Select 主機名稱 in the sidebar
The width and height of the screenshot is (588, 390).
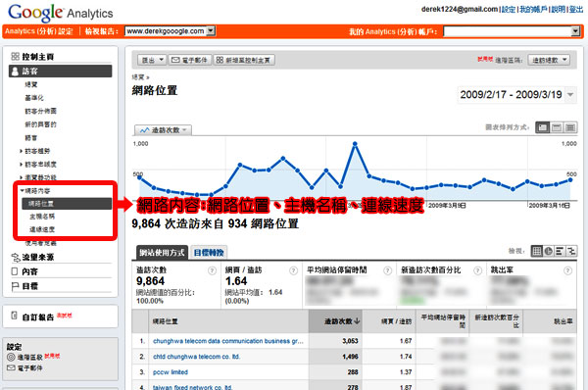pyautogui.click(x=42, y=217)
